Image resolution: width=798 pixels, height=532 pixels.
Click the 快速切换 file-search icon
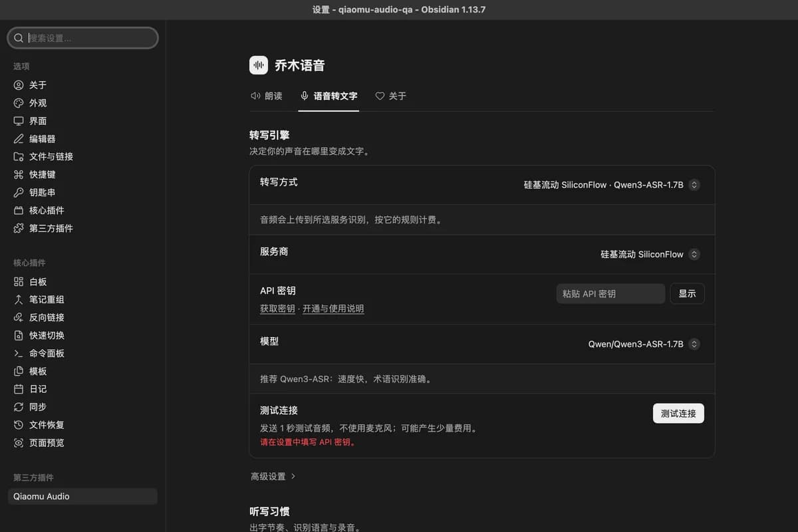(19, 336)
